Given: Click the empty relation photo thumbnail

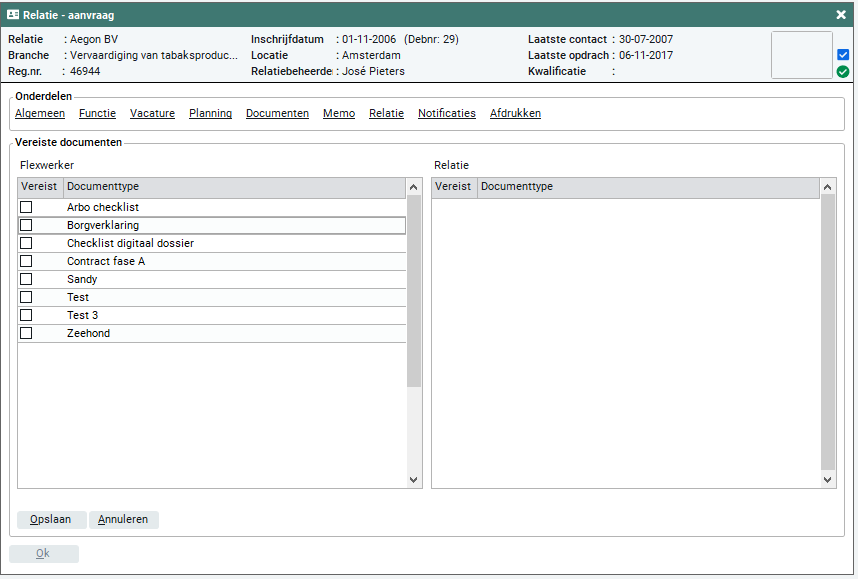Looking at the screenshot, I should 802,55.
